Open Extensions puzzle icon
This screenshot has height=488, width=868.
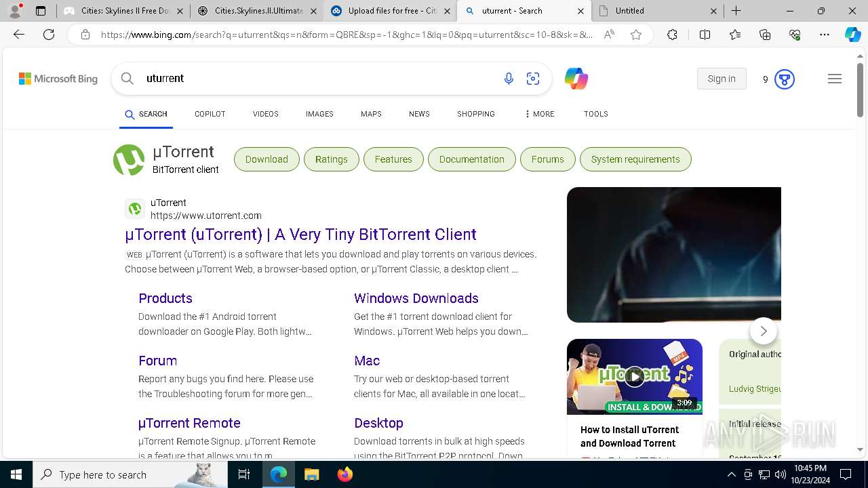(x=672, y=35)
